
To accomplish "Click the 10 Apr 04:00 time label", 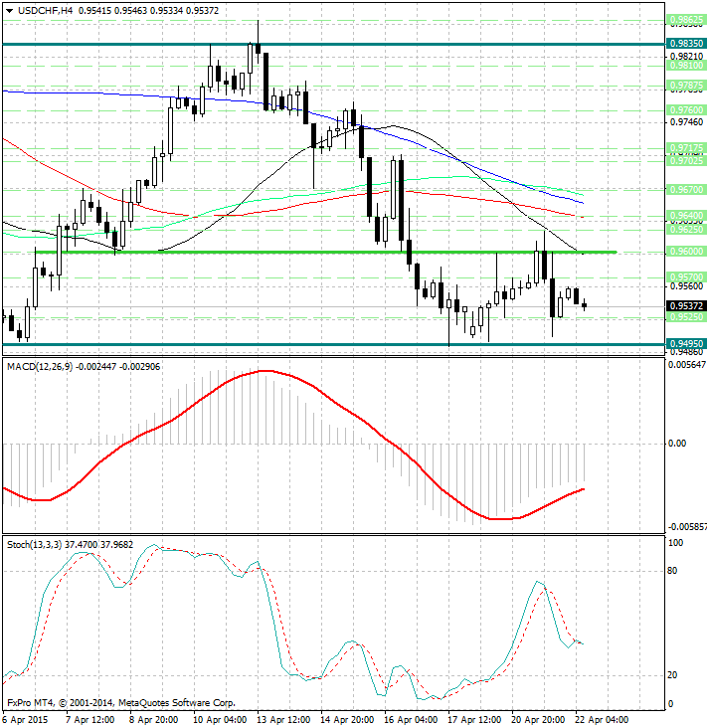I will point(220,720).
